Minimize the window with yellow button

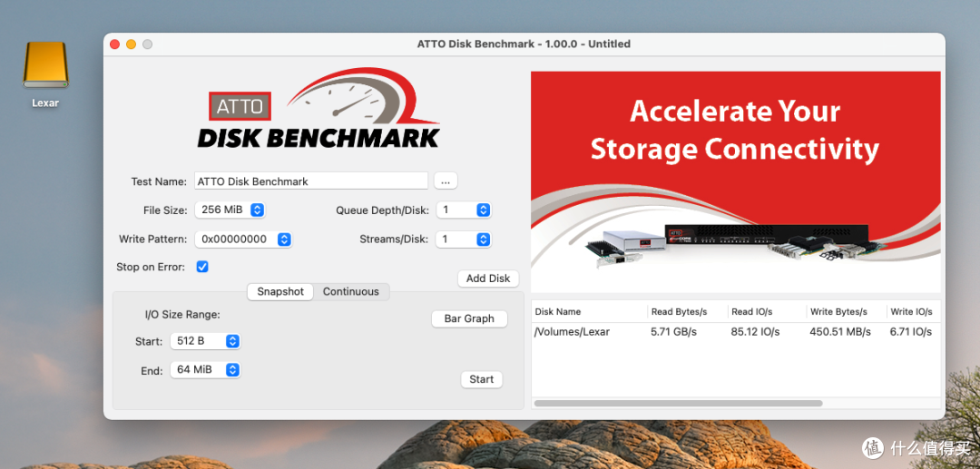coord(132,44)
